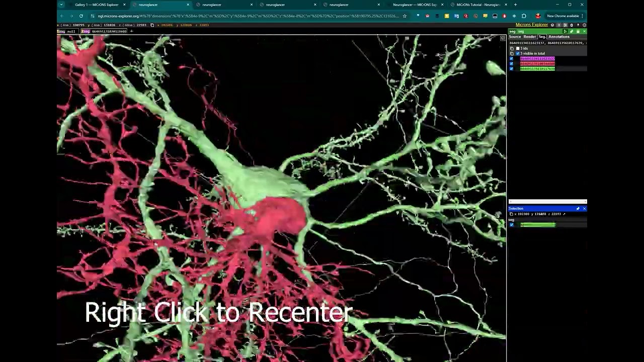
Task: Close the seg layer panel
Action: click(x=584, y=32)
